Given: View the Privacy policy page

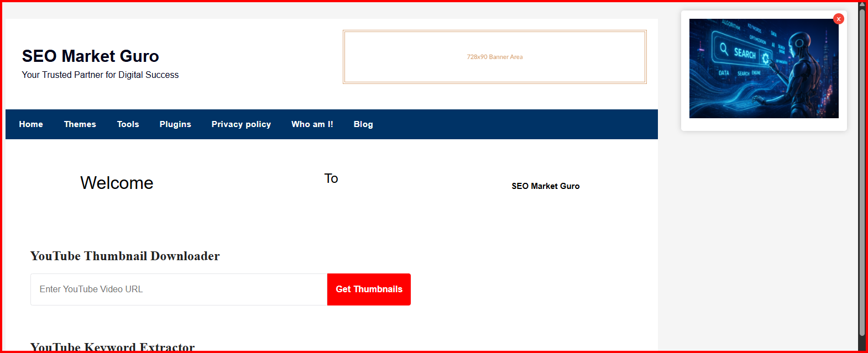Looking at the screenshot, I should tap(241, 124).
